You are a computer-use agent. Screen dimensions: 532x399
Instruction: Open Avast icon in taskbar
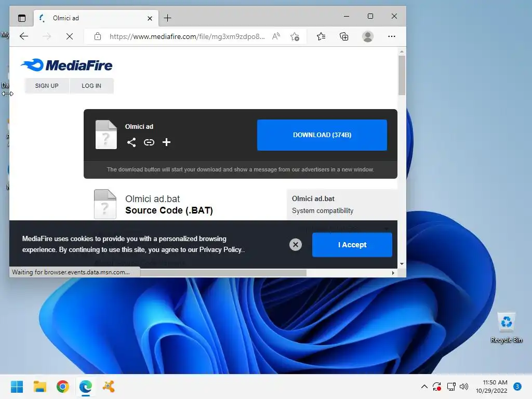[109, 387]
